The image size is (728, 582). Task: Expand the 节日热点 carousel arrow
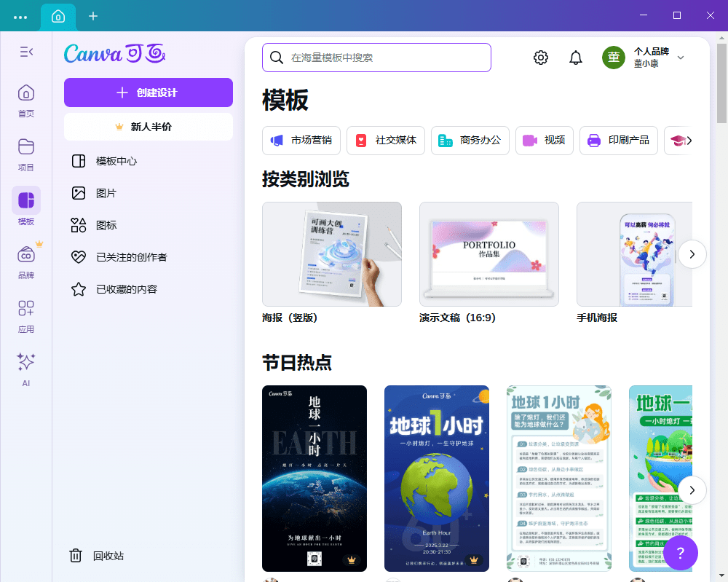point(692,490)
